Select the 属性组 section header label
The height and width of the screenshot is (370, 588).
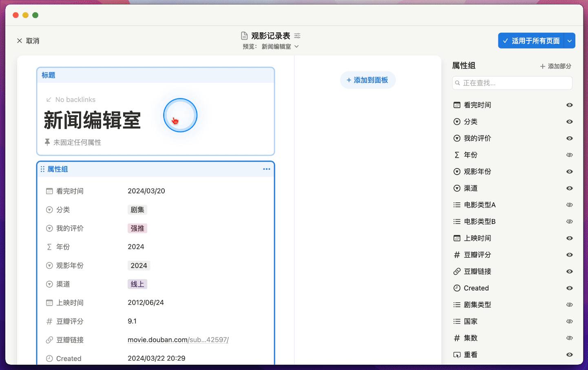click(x=58, y=169)
